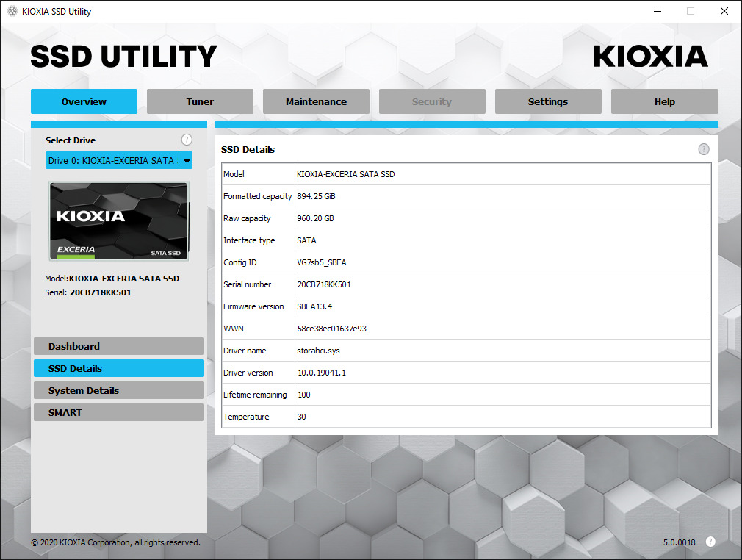Click the KIOXIA EXCERIA drive thumbnail image

click(119, 221)
